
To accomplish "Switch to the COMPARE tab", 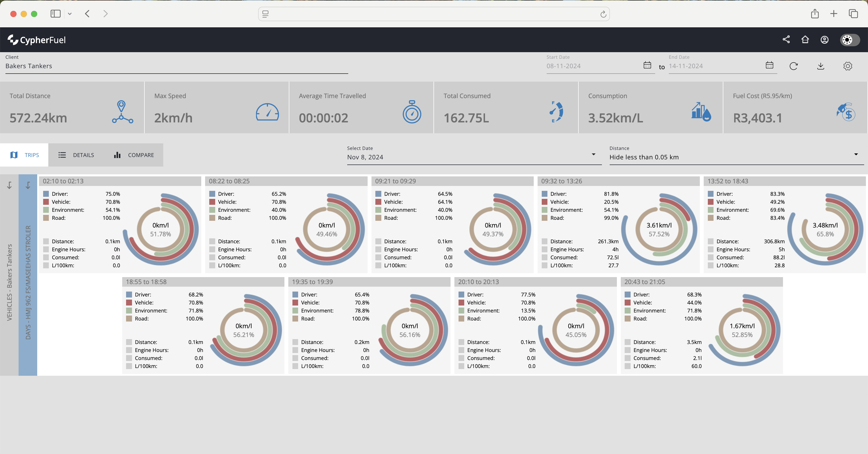I will 134,155.
